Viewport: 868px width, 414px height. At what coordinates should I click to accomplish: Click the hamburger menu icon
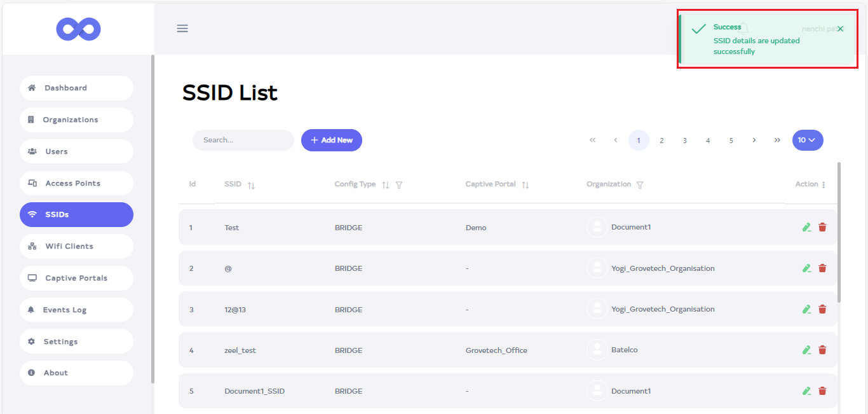(x=182, y=29)
